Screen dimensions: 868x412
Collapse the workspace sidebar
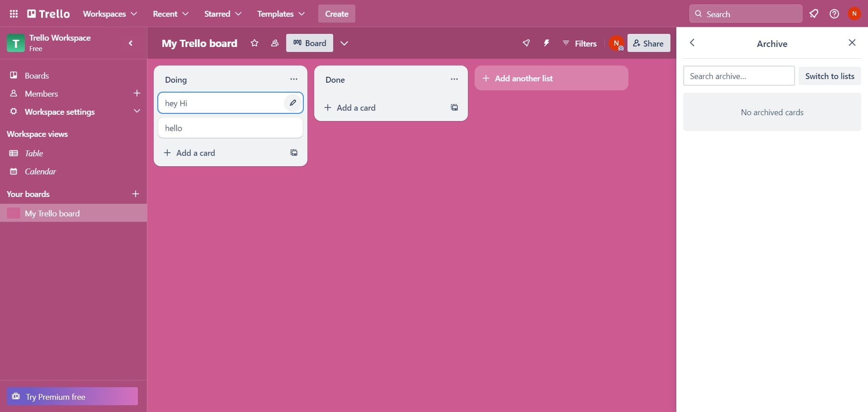point(131,43)
